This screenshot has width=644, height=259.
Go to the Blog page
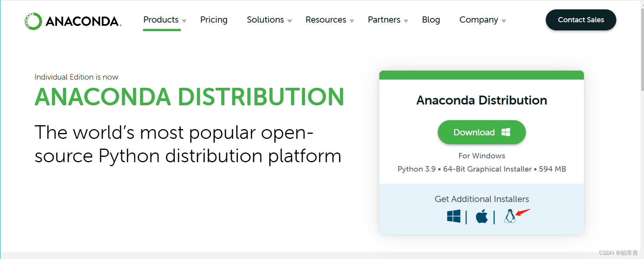coord(431,20)
